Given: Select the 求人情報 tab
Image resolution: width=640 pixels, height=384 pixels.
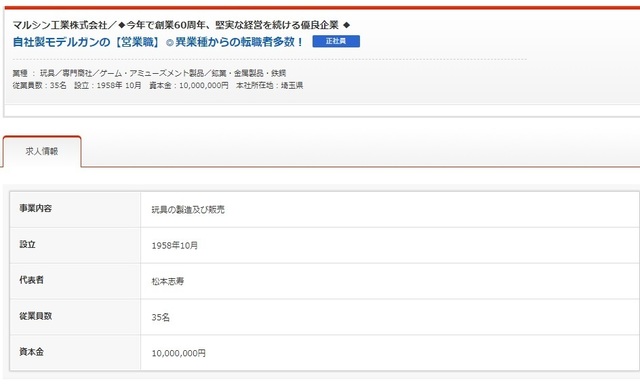Looking at the screenshot, I should (x=42, y=151).
